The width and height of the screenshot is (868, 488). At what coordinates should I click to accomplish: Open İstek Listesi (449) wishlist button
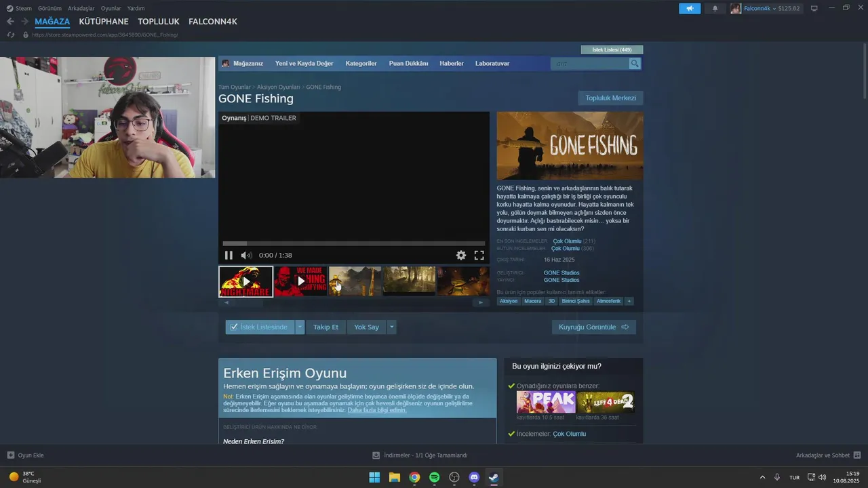tap(612, 49)
